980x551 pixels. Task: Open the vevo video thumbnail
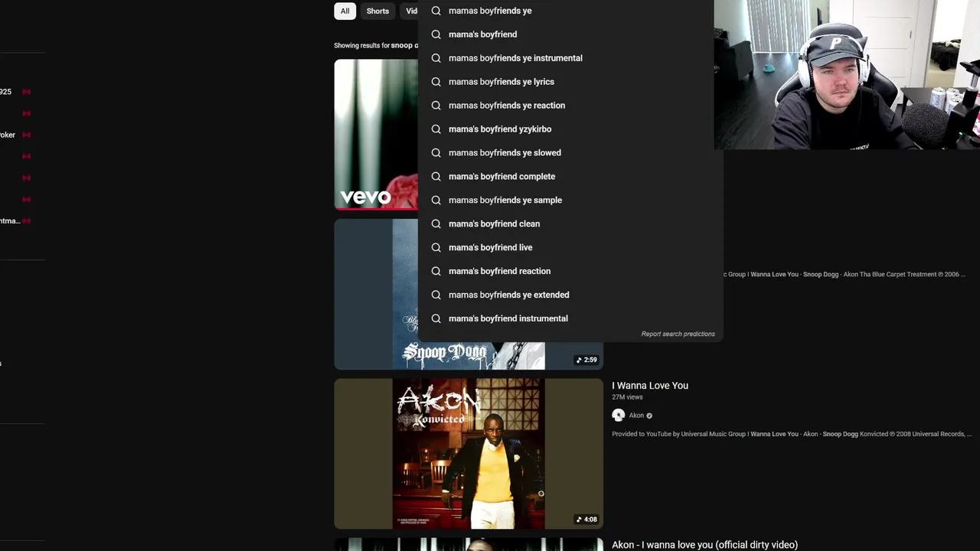point(376,134)
